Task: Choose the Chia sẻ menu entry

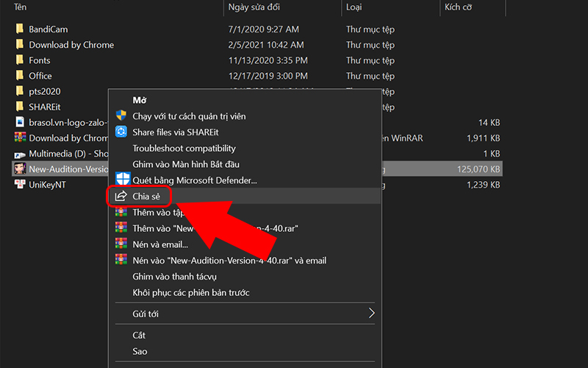Action: [x=245, y=196]
